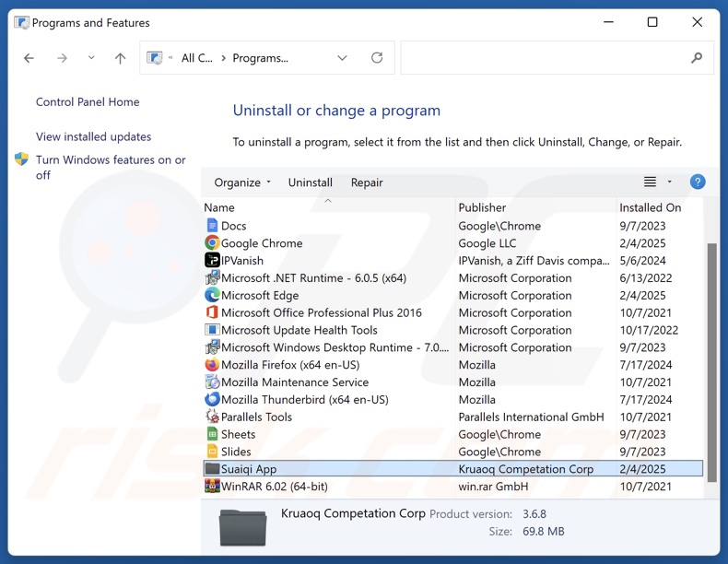Click the Sheets program icon

coord(212,434)
